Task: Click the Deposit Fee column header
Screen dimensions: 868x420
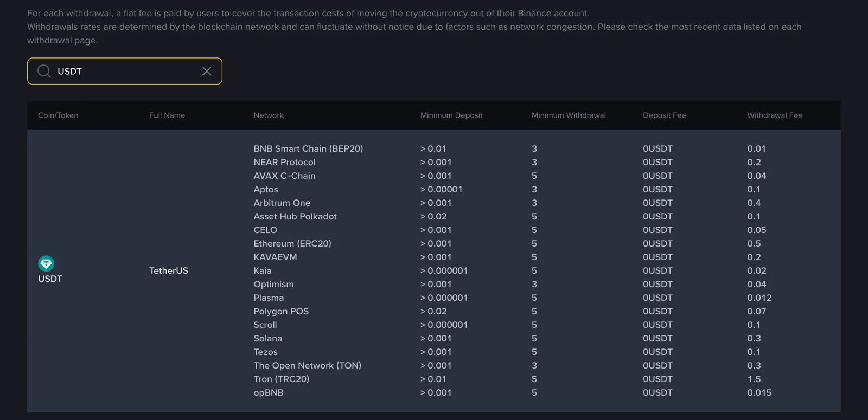Action: 665,115
